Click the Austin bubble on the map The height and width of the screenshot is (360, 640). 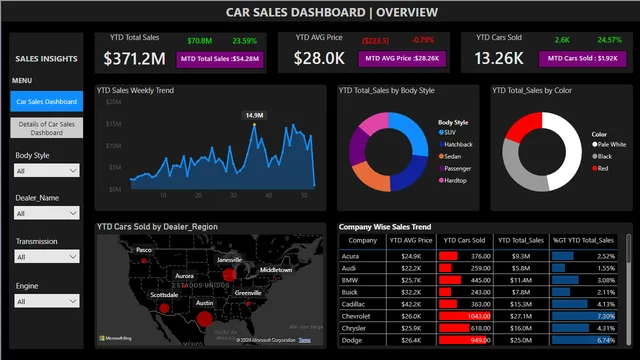click(204, 318)
